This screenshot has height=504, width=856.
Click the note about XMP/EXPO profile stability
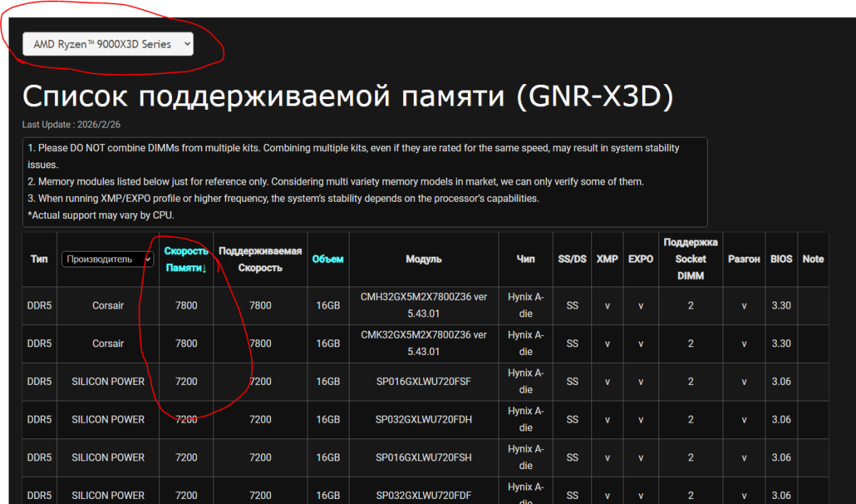pyautogui.click(x=283, y=198)
